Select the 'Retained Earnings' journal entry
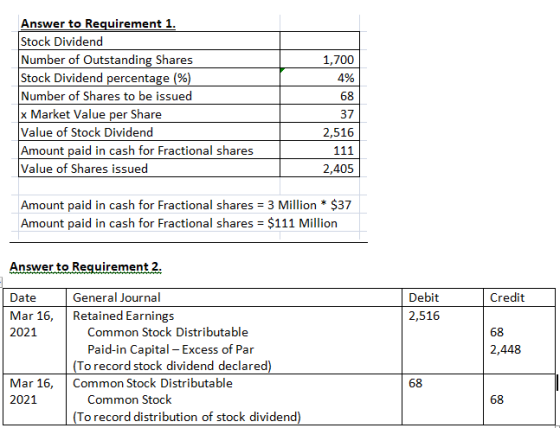Viewport: 560px width, 428px height. [123, 316]
